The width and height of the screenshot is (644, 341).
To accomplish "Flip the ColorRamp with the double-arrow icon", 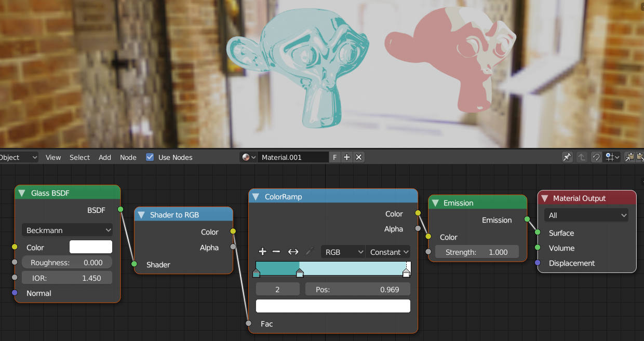I will 293,252.
